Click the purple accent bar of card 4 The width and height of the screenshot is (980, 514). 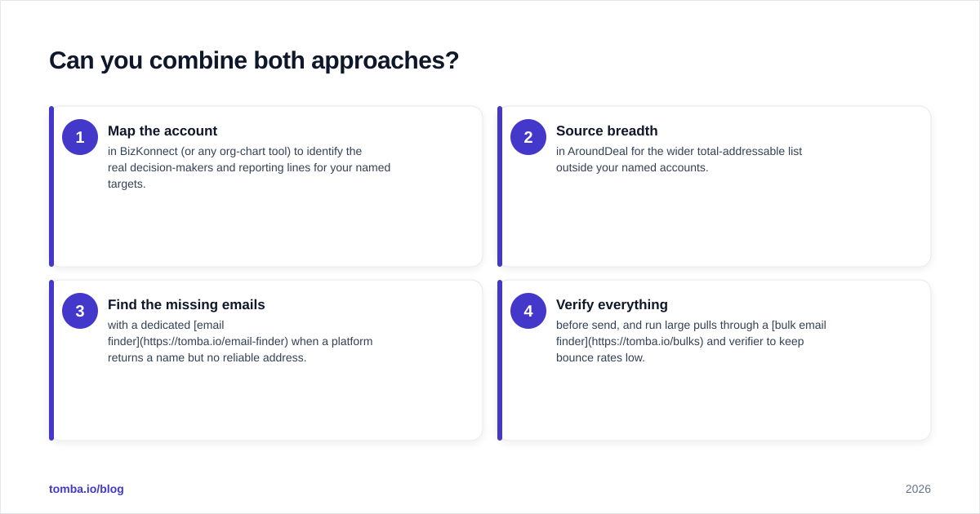(500, 360)
